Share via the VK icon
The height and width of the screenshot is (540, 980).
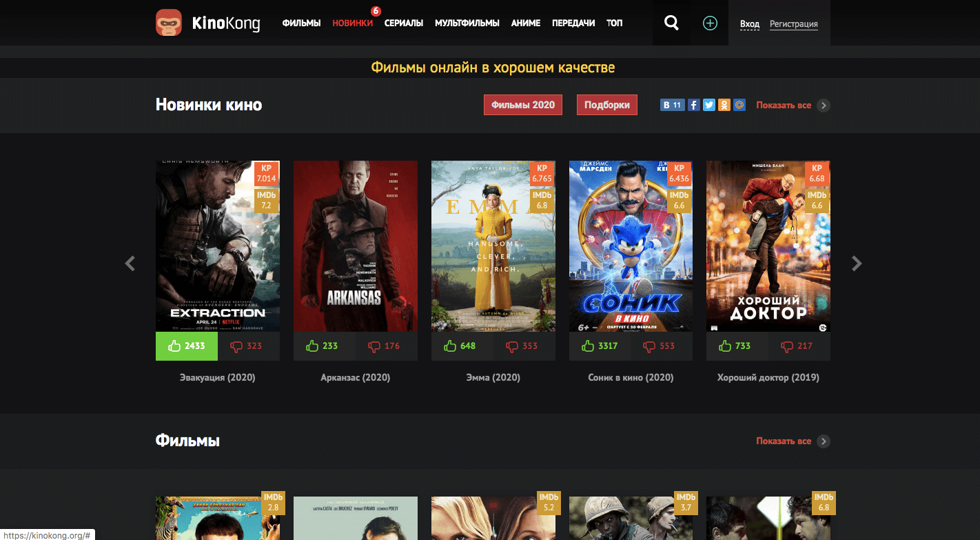(x=672, y=106)
